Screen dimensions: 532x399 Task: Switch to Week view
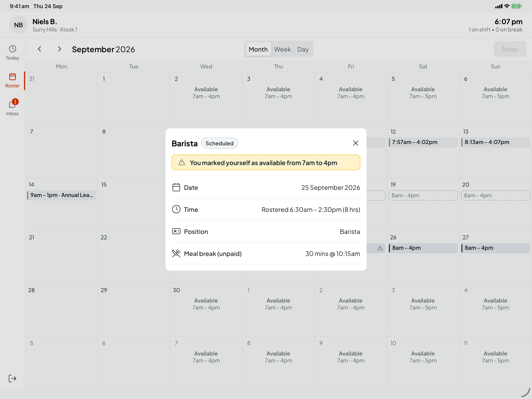pos(282,49)
